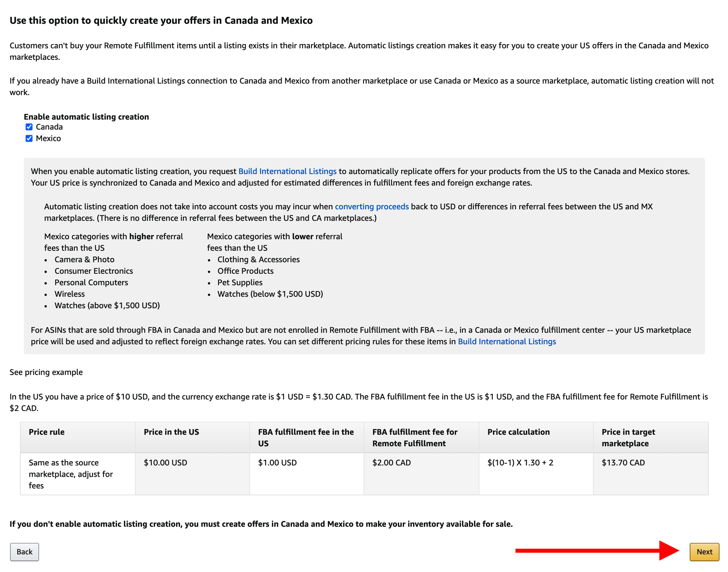728x572 pixels.
Task: Click the $13.70 CAD table value
Action: [623, 462]
